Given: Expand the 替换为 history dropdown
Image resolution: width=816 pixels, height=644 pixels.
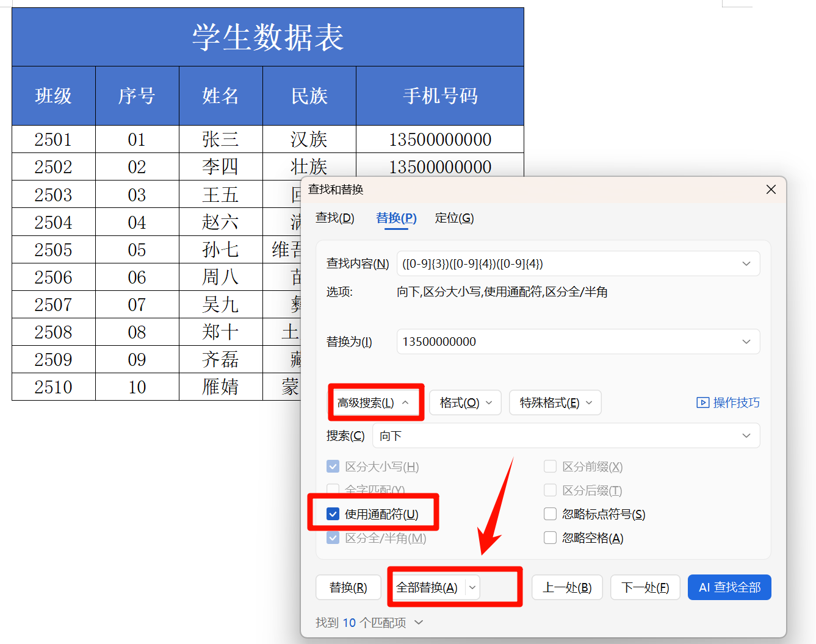Looking at the screenshot, I should pos(746,342).
